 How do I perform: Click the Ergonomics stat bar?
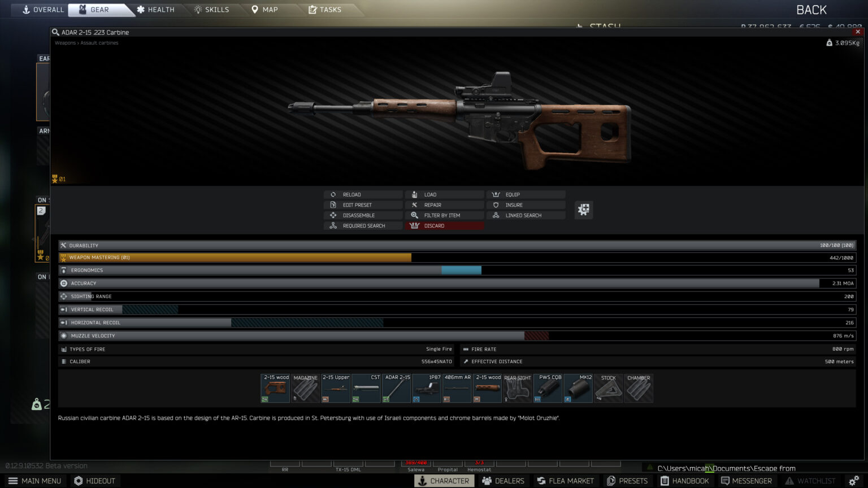point(457,271)
